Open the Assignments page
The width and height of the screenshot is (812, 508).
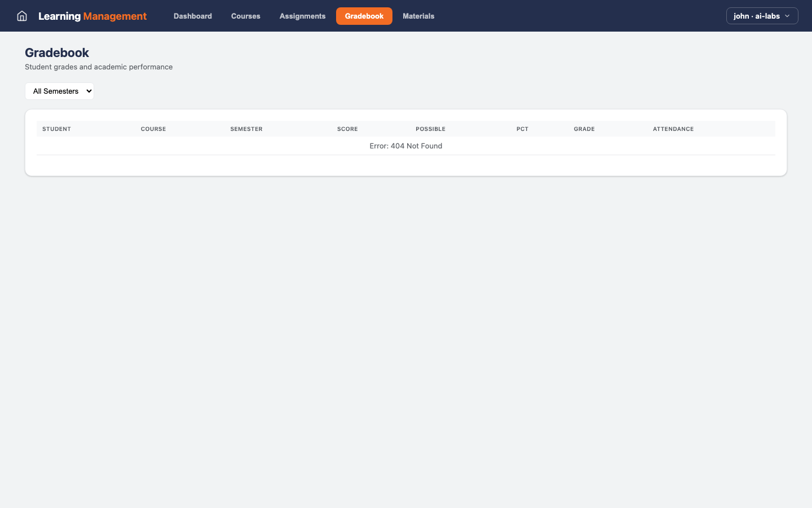tap(302, 16)
